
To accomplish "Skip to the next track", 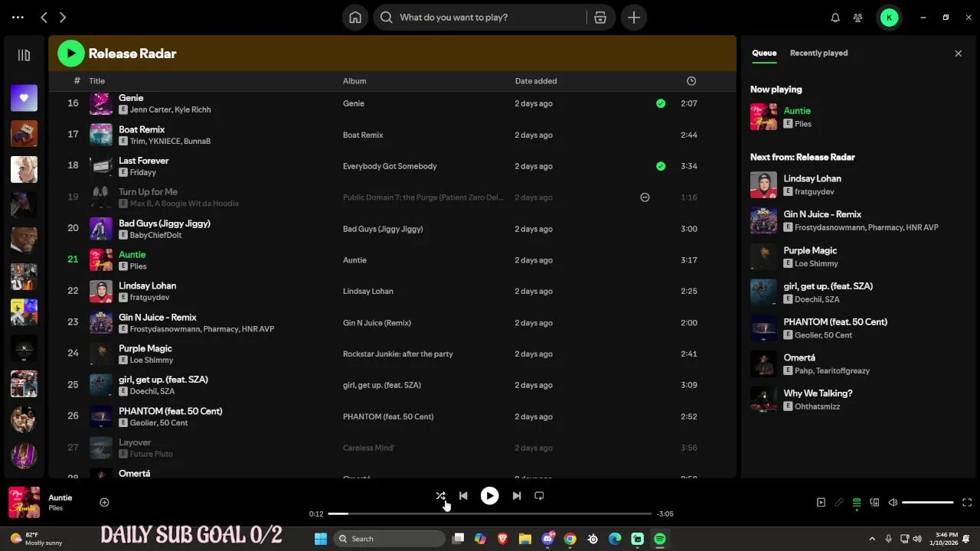I will coord(517,496).
